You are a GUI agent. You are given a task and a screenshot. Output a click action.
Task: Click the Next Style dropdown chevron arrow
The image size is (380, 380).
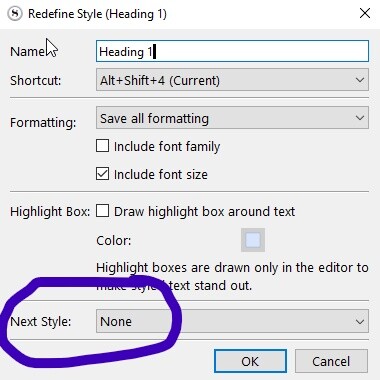click(x=360, y=321)
